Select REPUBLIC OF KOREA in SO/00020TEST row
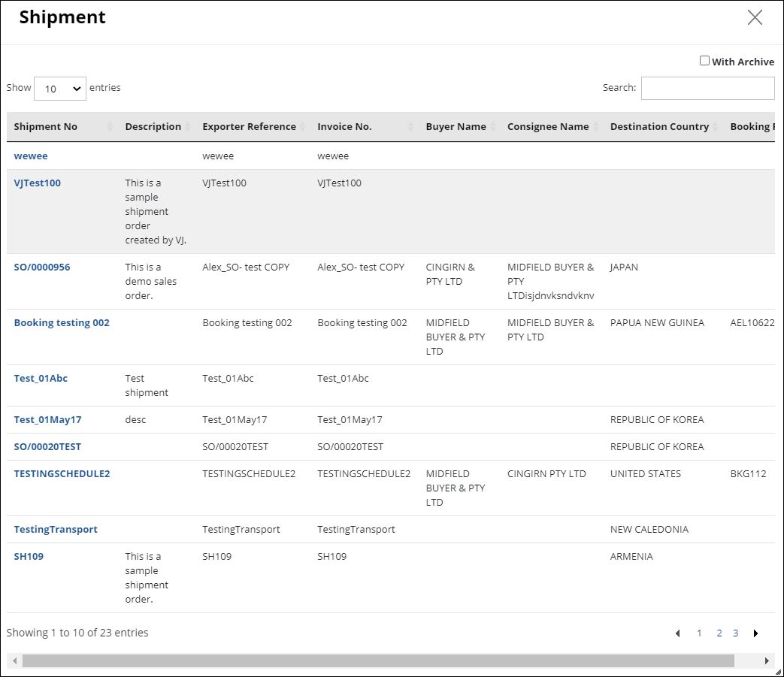This screenshot has height=677, width=784. click(x=657, y=446)
